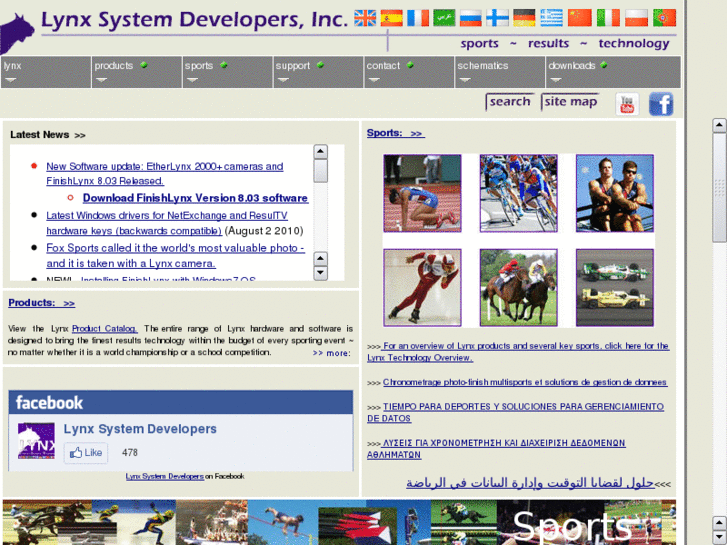Screen dimensions: 727x545
Task: Select the Polish flag language icon
Action: pos(636,18)
